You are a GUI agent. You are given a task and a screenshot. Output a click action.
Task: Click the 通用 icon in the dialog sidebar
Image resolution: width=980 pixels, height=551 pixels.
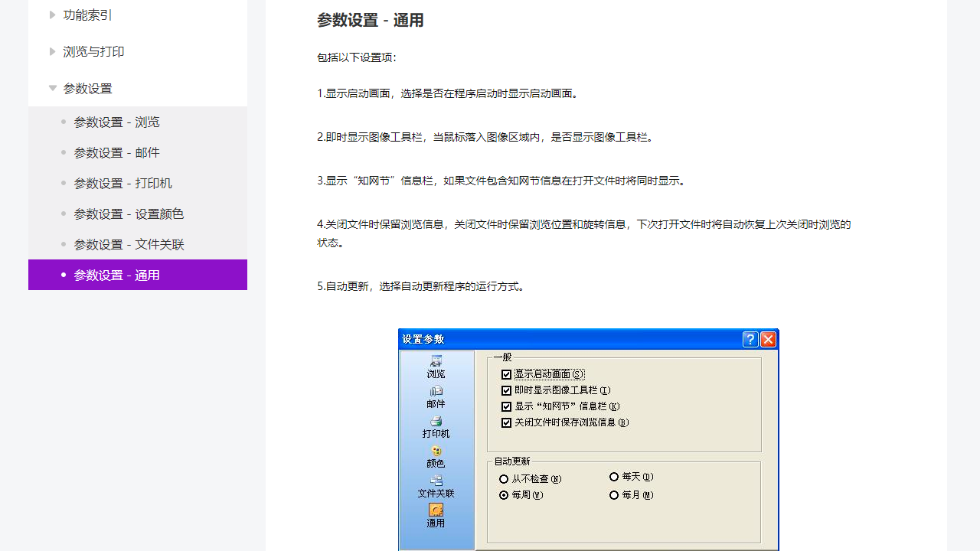tap(436, 517)
